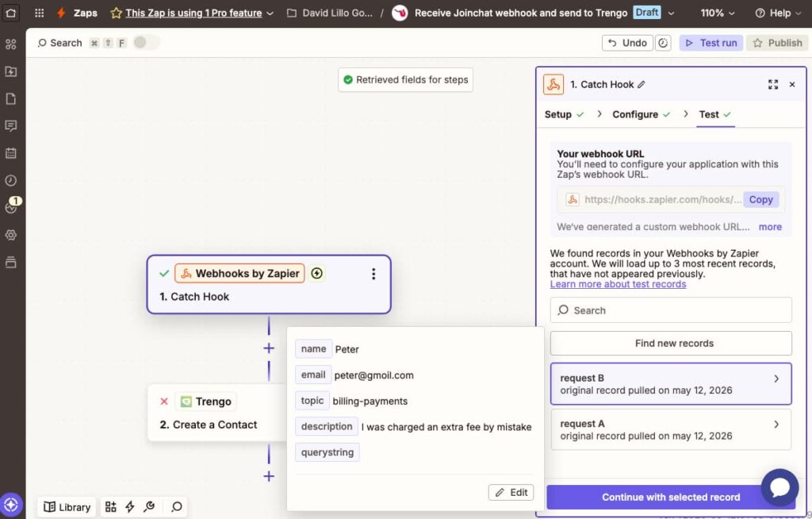Click the Edit button in record preview
This screenshot has height=519, width=812.
511,493
